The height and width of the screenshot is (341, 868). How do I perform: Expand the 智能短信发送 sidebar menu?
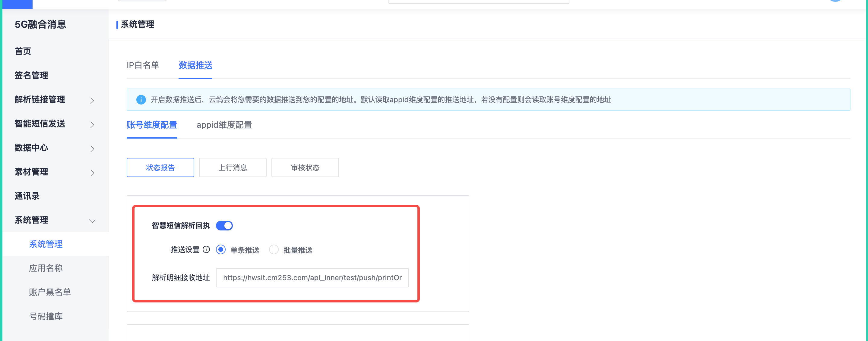pyautogui.click(x=54, y=124)
